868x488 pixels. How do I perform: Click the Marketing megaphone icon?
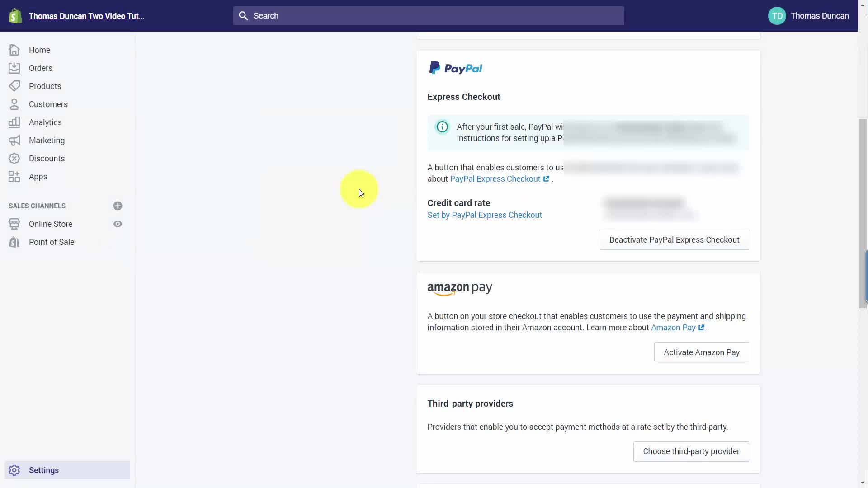click(14, 140)
